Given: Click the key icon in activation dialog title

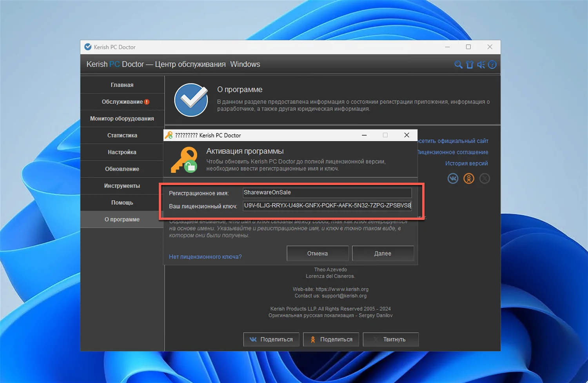Looking at the screenshot, I should [169, 135].
